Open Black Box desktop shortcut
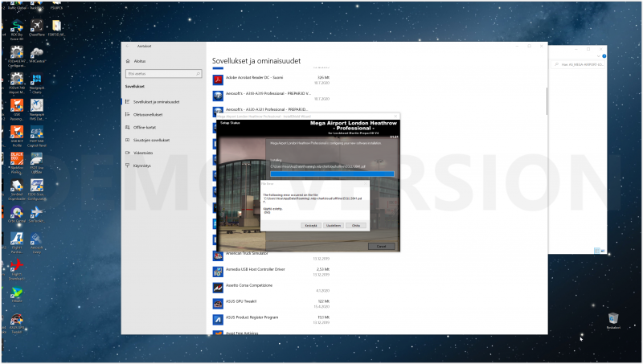The width and height of the screenshot is (643, 364). click(x=17, y=163)
